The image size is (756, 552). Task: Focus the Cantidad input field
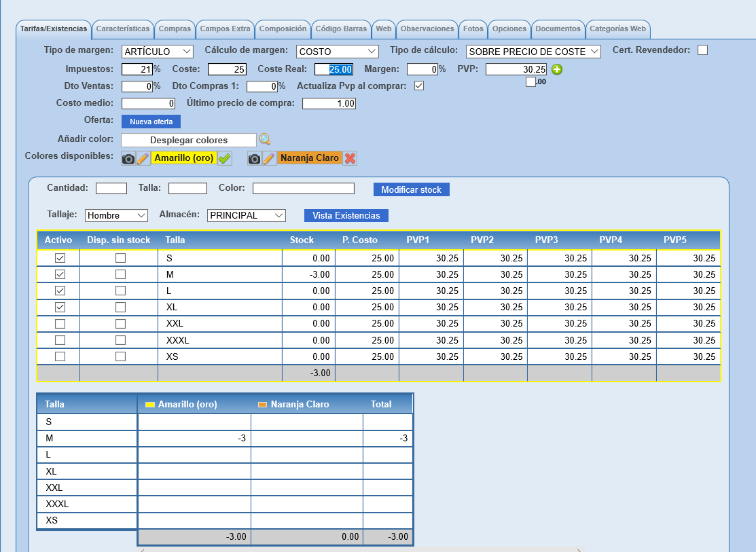[x=111, y=188]
